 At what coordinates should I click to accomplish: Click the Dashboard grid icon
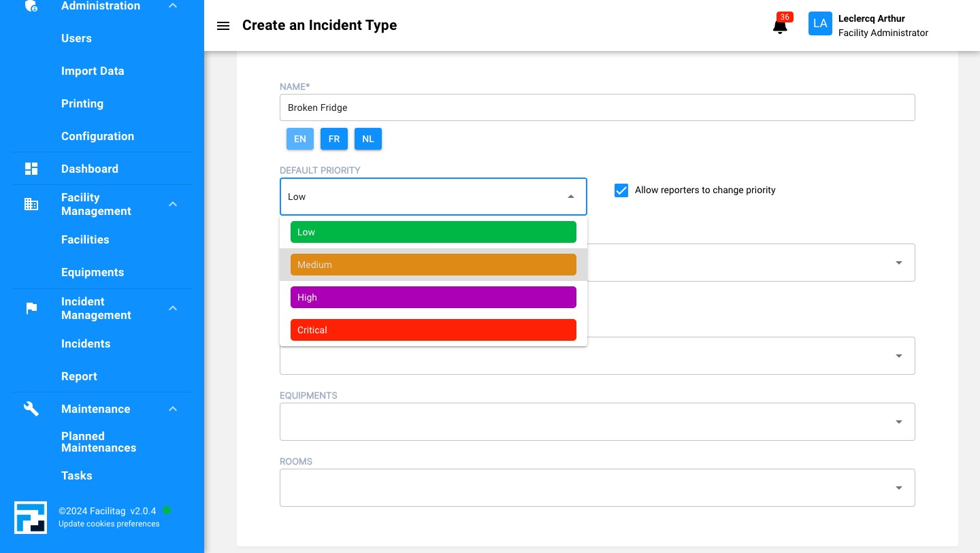(x=31, y=169)
